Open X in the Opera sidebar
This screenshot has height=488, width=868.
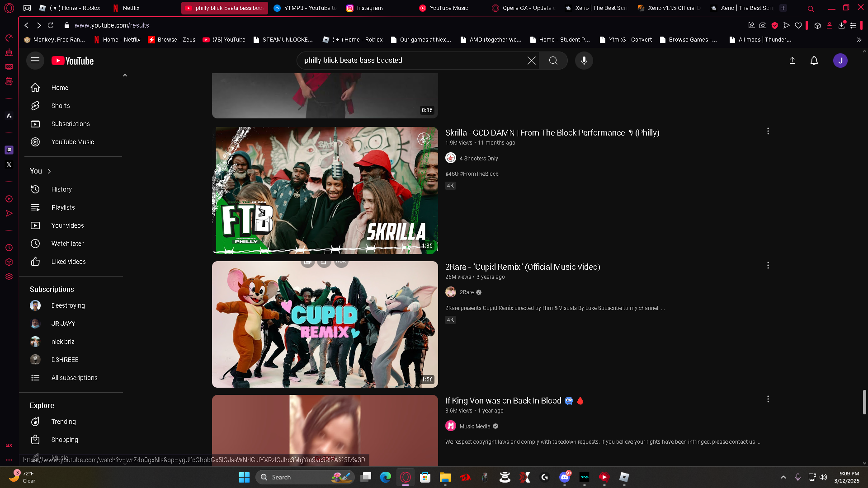click(9, 164)
